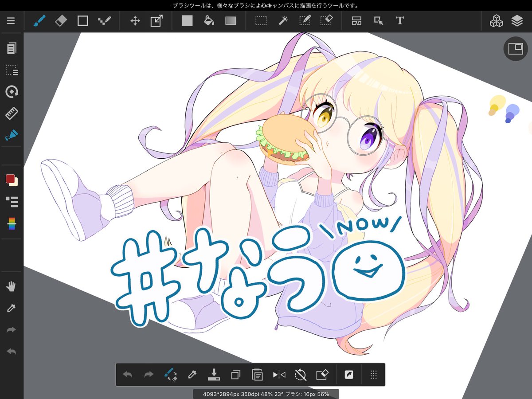Click the save/download icon in bottom bar

tap(214, 375)
